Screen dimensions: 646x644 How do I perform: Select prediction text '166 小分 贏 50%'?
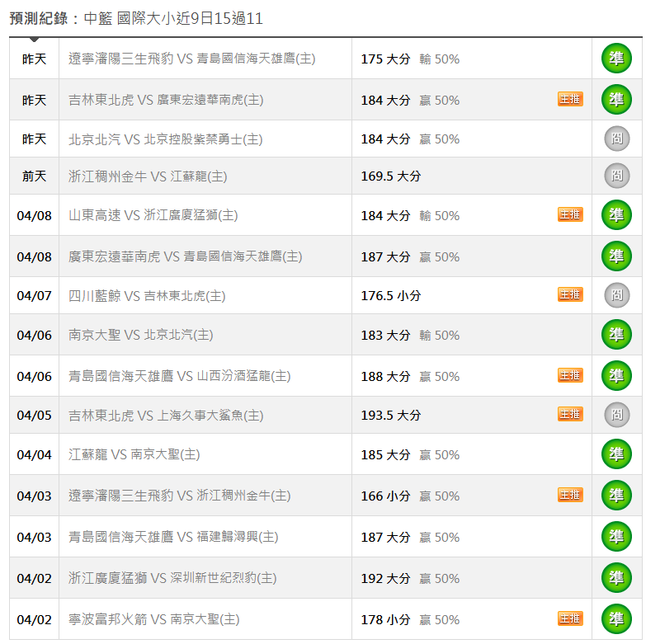pos(410,496)
